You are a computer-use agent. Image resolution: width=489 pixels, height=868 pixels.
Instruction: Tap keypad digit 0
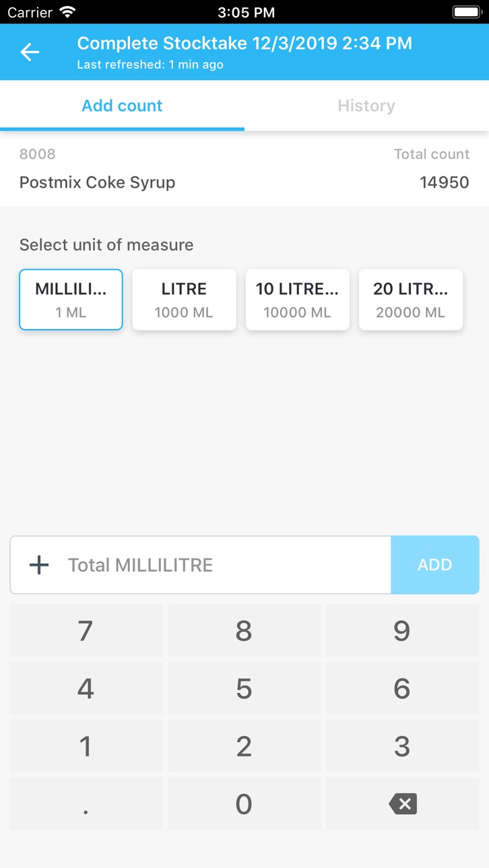click(x=244, y=803)
